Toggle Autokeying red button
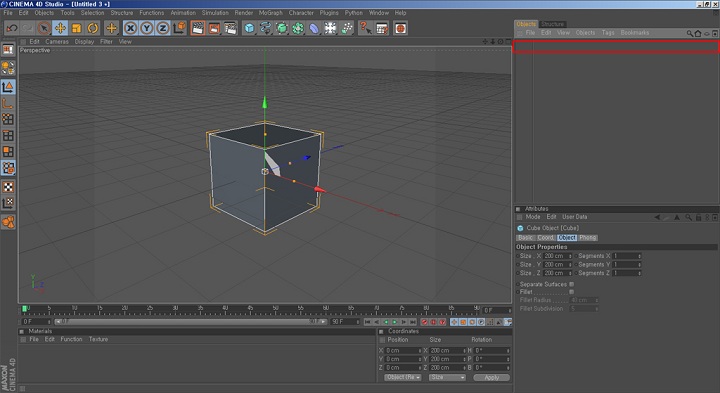The height and width of the screenshot is (393, 720). [x=433, y=322]
